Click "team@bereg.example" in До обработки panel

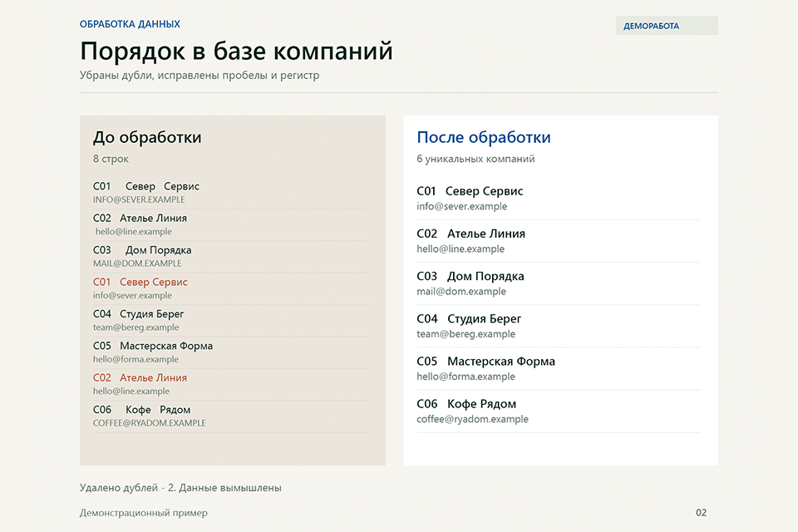click(135, 328)
